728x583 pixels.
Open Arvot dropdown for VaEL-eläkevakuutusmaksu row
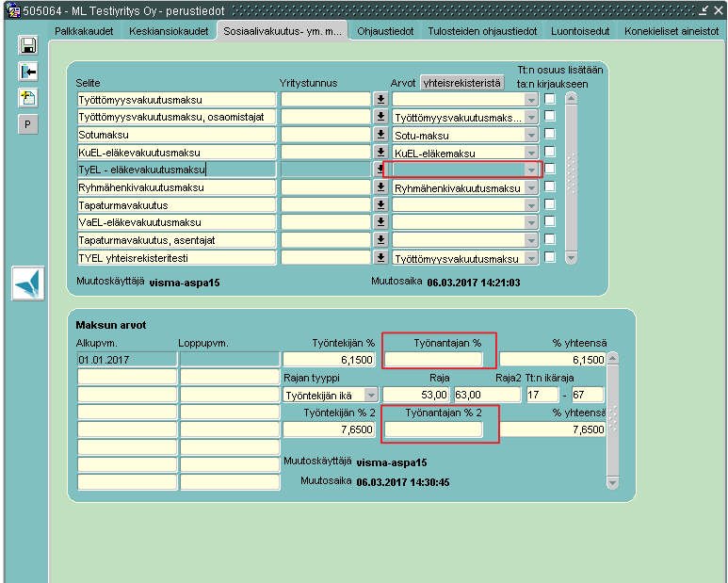pyautogui.click(x=530, y=223)
